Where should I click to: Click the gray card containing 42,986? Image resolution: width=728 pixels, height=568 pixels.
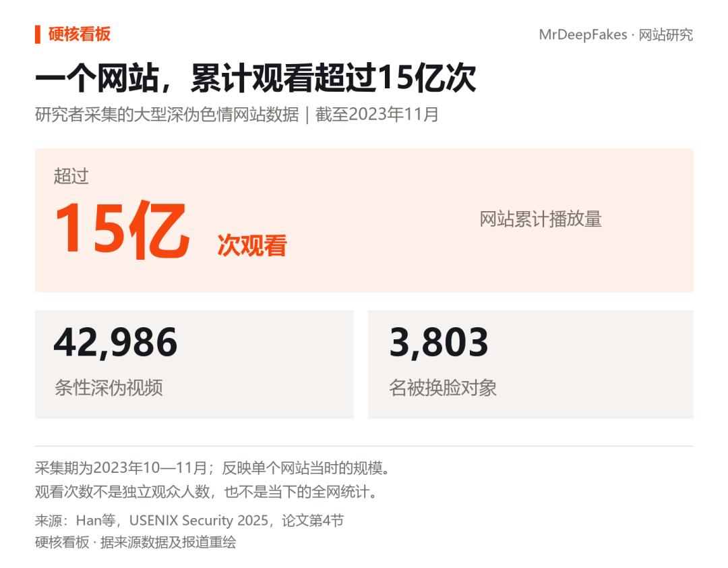click(194, 364)
